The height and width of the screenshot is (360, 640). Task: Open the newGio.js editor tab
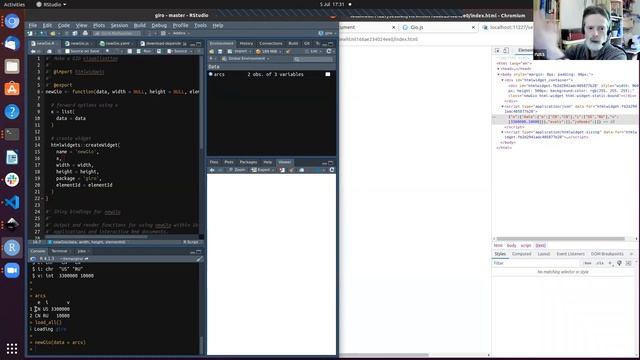pos(80,43)
